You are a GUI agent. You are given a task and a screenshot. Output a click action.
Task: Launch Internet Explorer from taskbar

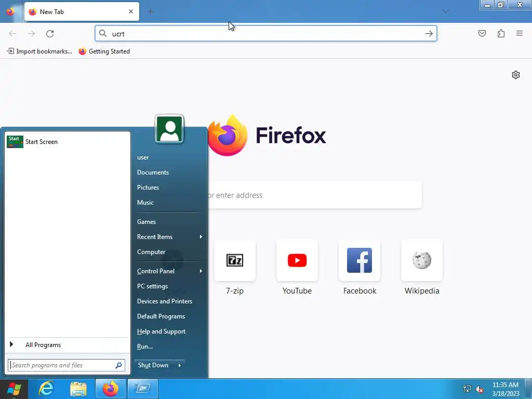pos(46,389)
